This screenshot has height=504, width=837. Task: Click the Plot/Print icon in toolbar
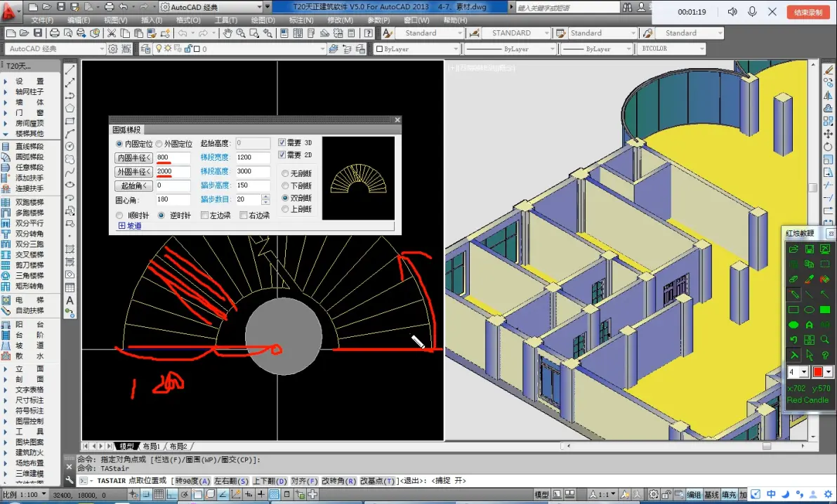55,34
